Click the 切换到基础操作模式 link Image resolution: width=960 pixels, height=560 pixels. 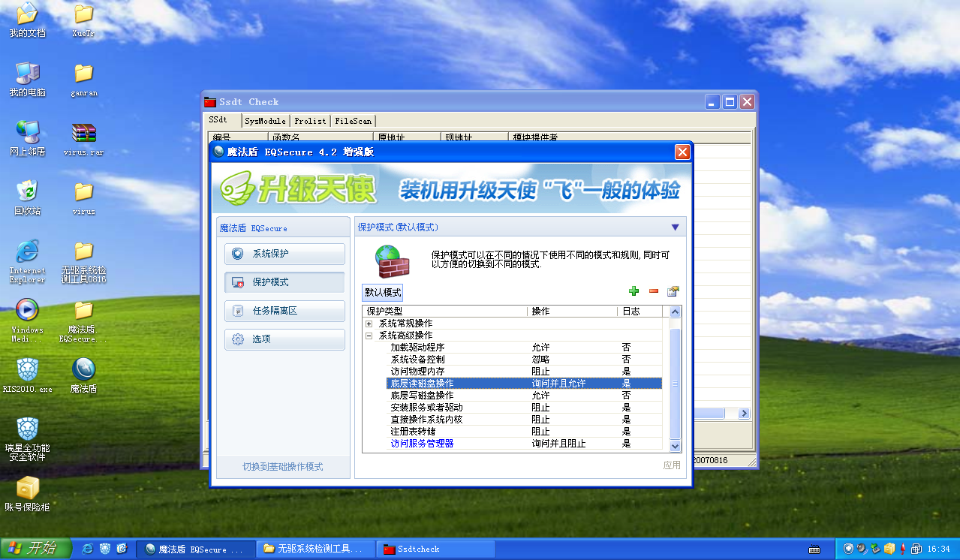282,467
